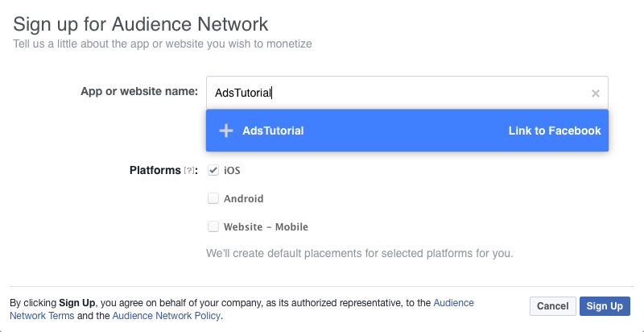The image size is (644, 332).
Task: Clear the app name field with X icon
Action: 595,93
